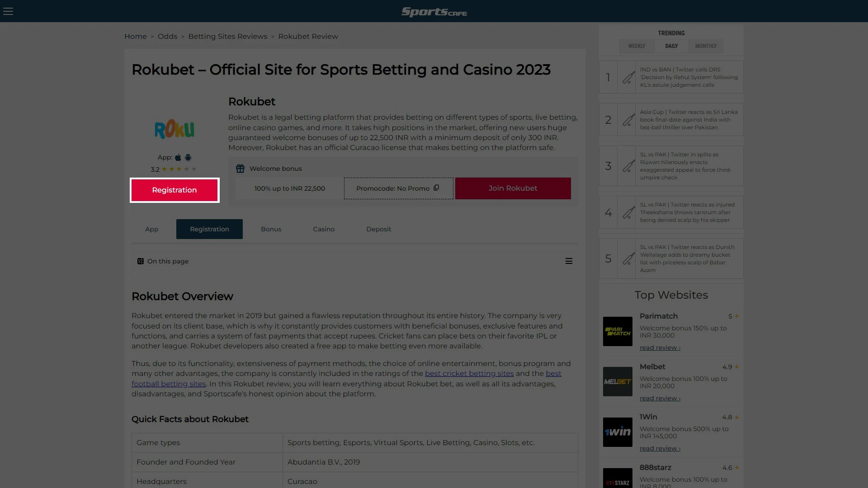Click the Join Rokubet button
The width and height of the screenshot is (868, 488).
click(513, 188)
